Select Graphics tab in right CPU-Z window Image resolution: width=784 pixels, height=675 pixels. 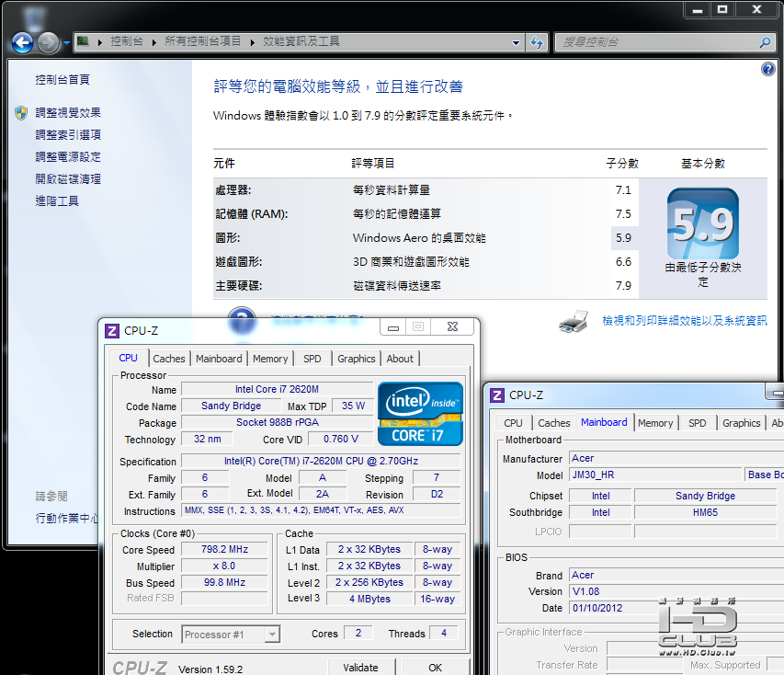click(x=742, y=423)
